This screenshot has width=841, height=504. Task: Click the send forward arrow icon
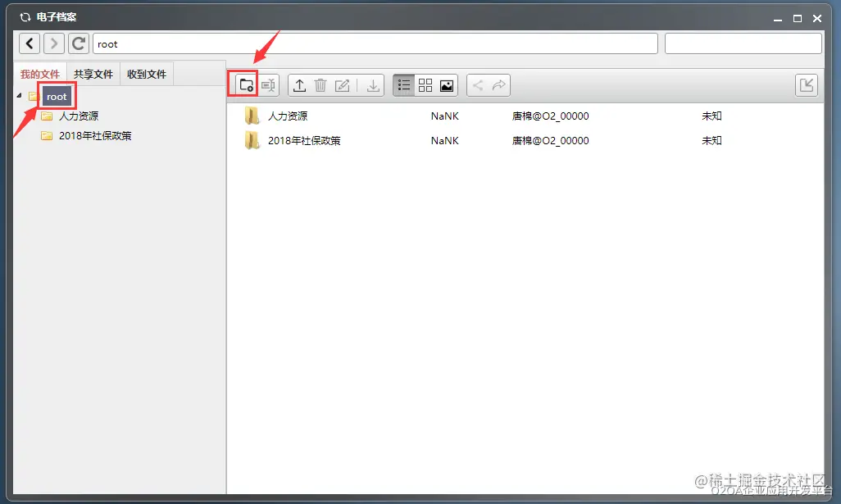(x=499, y=85)
